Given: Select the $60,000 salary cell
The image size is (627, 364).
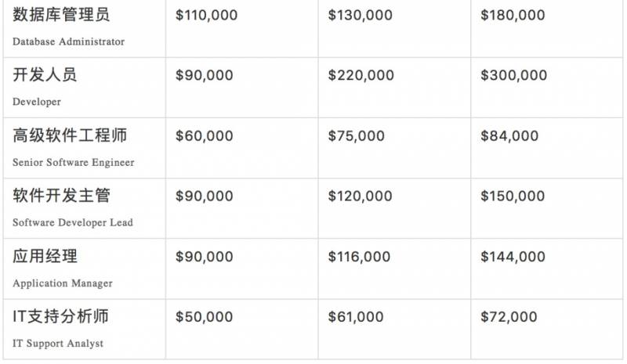Looking at the screenshot, I should pyautogui.click(x=204, y=136).
